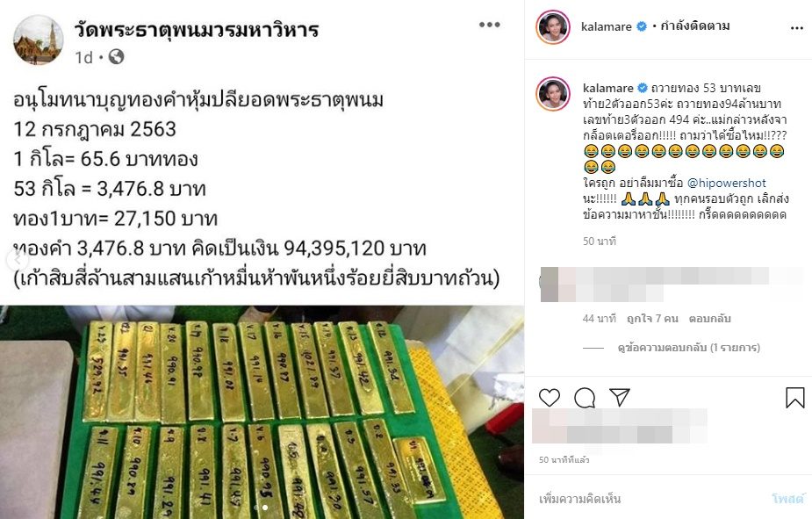The height and width of the screenshot is (519, 812).
Task: Open kalamare avatar beside the caption
Action: point(553,94)
